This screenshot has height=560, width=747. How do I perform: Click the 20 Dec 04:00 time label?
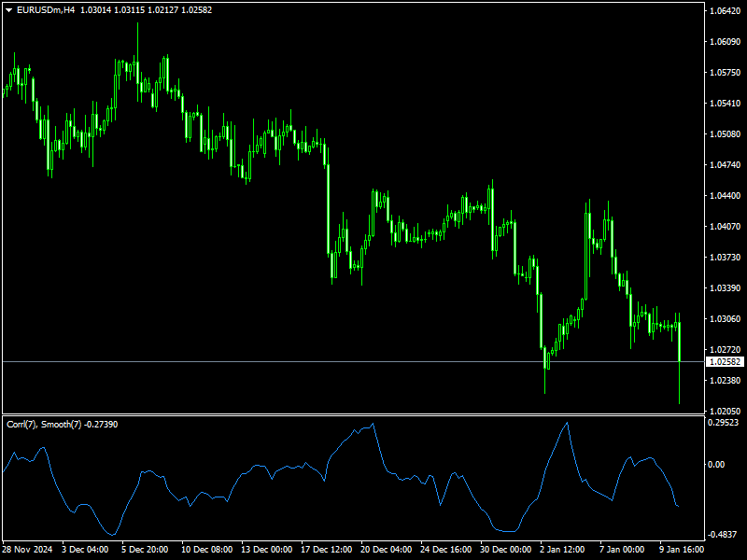[387, 549]
